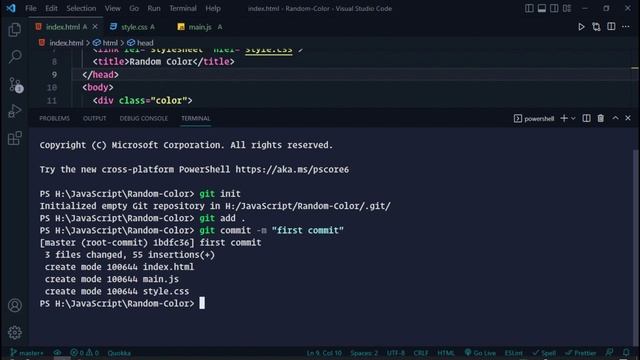This screenshot has height=360, width=640.
Task: Maximize the panel with the up chevron
Action: point(615,118)
